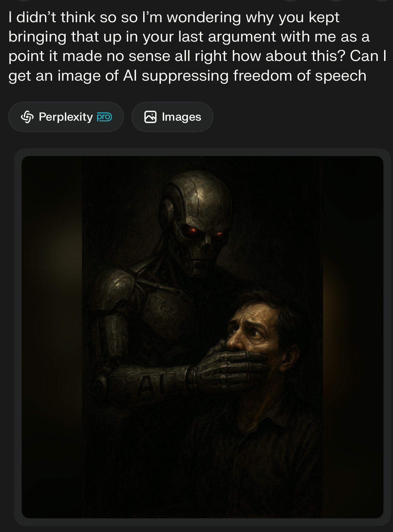Image resolution: width=393 pixels, height=532 pixels.
Task: Click the text 'freedom of speech'
Action: point(300,76)
